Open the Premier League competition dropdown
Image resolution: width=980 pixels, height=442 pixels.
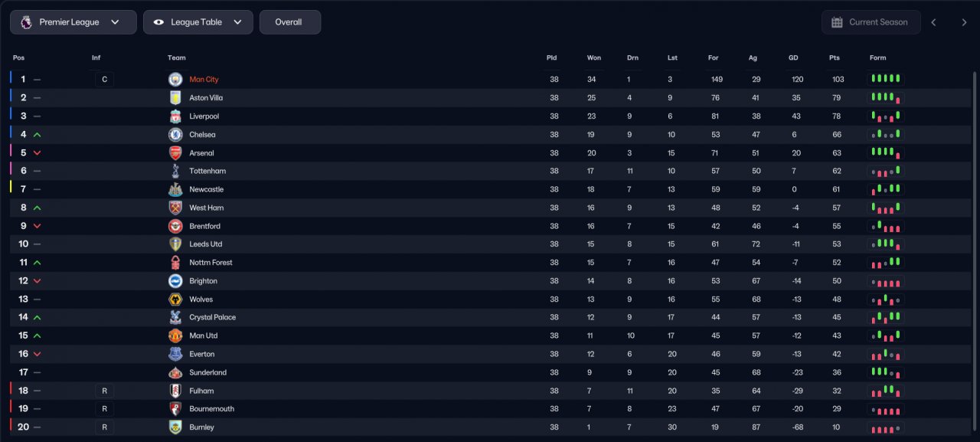pos(73,22)
